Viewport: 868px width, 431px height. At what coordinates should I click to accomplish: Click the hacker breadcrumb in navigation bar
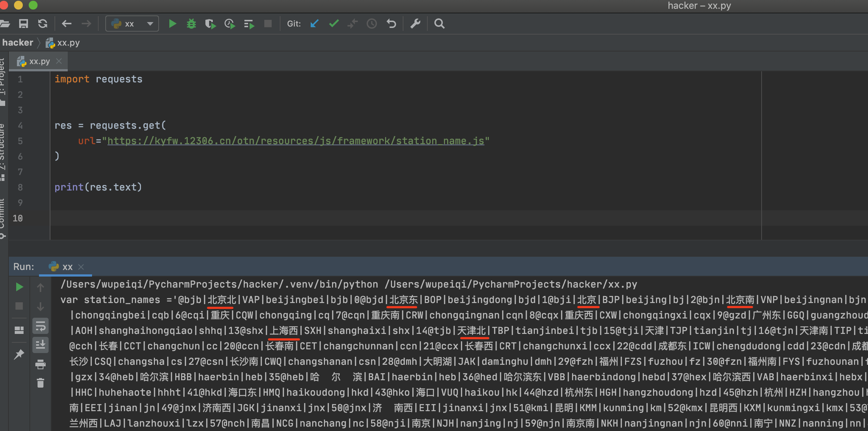(18, 43)
